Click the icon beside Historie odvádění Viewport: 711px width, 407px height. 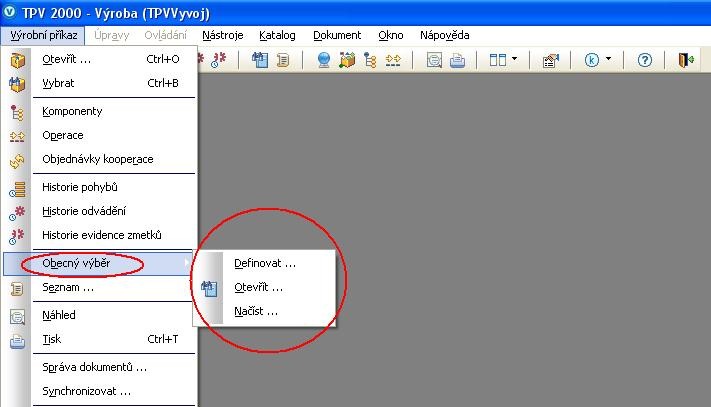pyautogui.click(x=17, y=213)
